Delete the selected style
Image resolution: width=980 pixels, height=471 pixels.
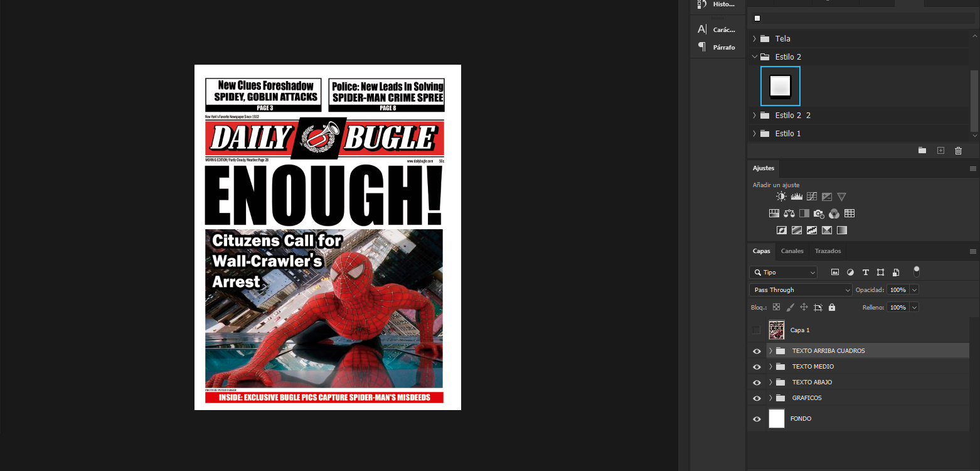pos(958,151)
